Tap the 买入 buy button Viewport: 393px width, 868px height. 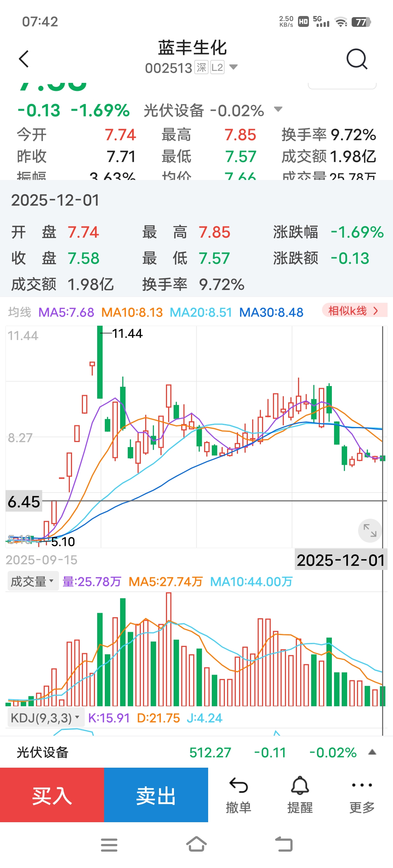(52, 795)
